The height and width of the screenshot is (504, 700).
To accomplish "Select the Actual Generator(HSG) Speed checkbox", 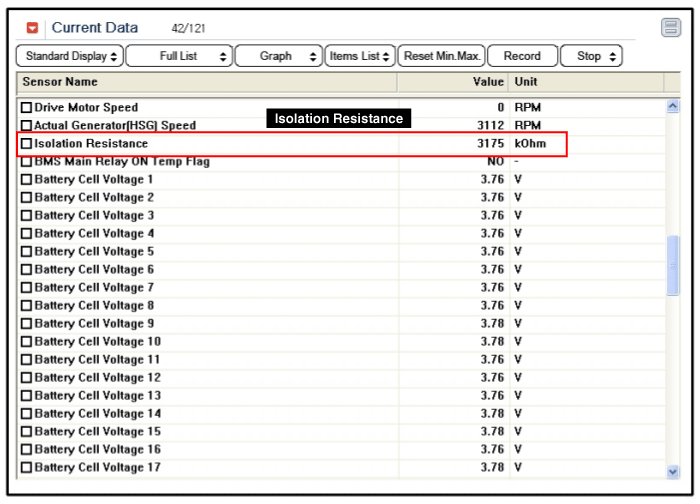I will (27, 126).
